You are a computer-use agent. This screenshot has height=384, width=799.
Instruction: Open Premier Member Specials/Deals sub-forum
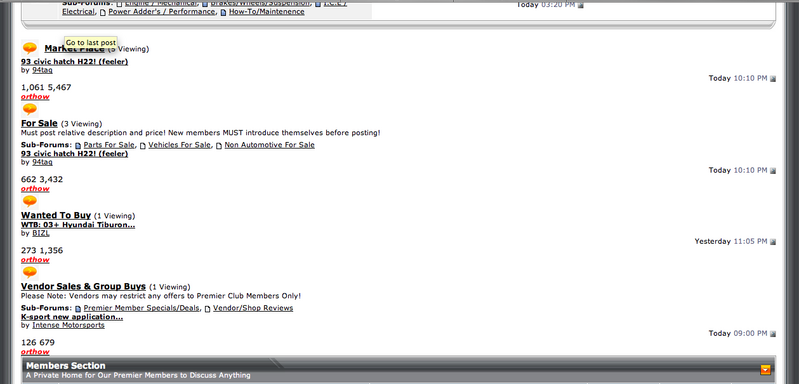pyautogui.click(x=141, y=308)
